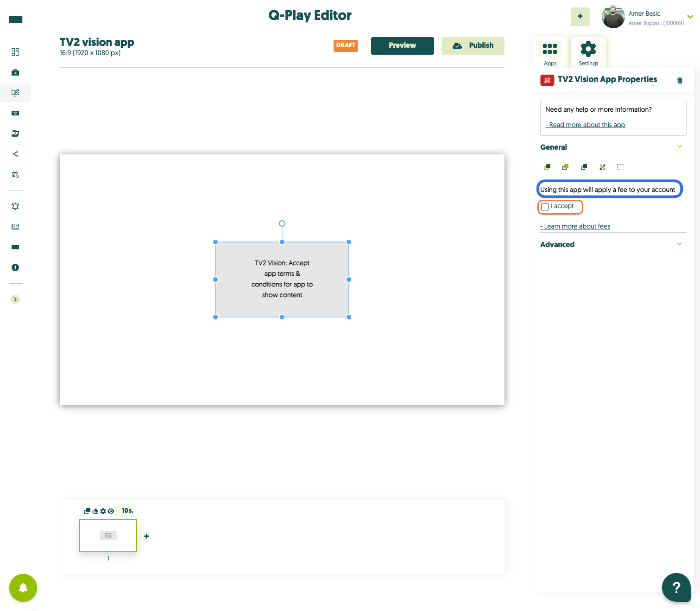The image size is (700, 611).
Task: Click the 'Advanced' section label
Action: click(x=557, y=244)
